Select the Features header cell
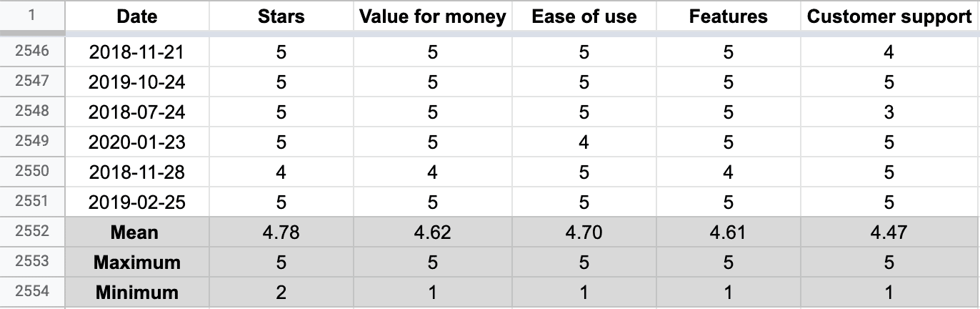Viewport: 980px width, 309px height. tap(728, 17)
